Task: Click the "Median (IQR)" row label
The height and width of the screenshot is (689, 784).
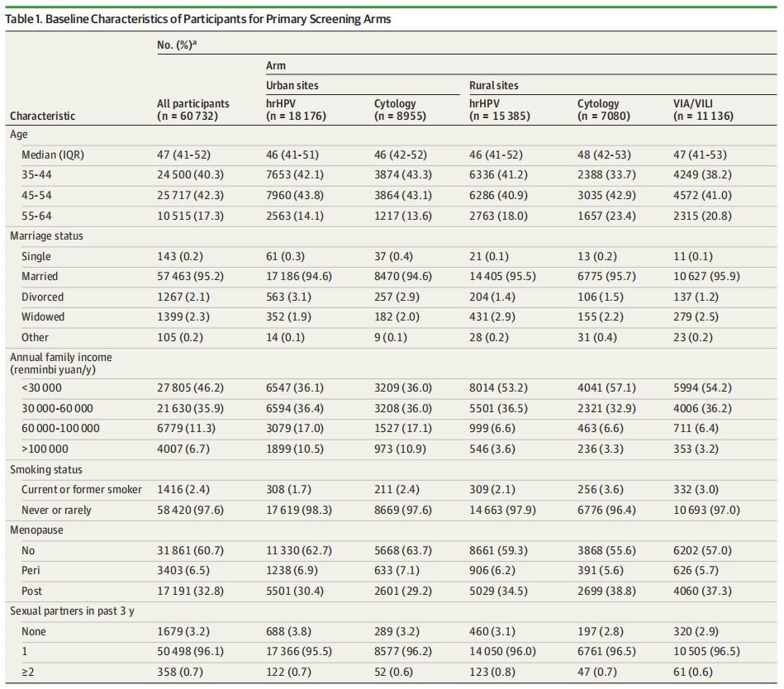Action: coord(53,154)
